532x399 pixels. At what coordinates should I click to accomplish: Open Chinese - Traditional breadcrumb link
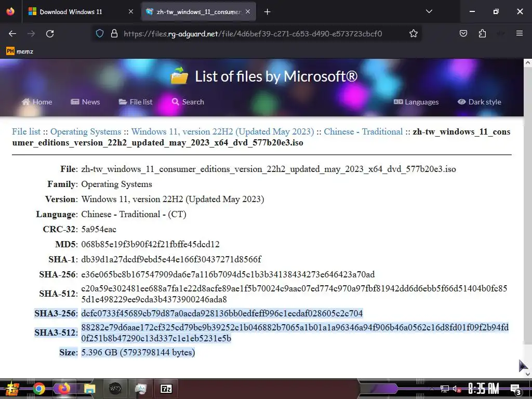tap(363, 131)
